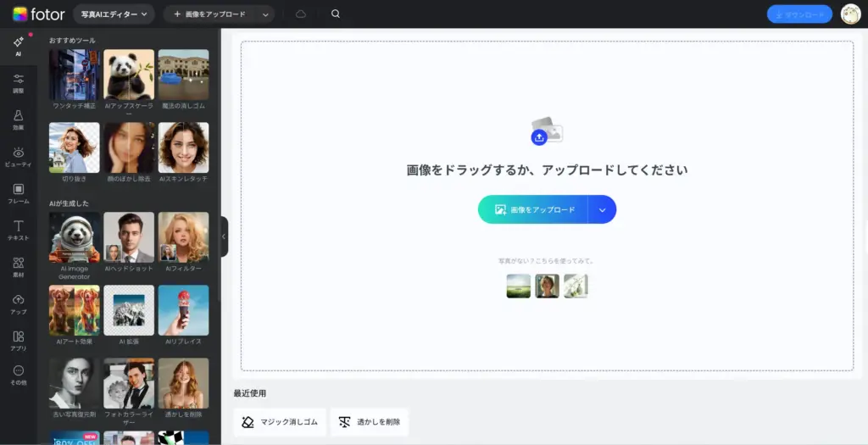Click the 最近使用 label
Image resolution: width=868 pixels, height=445 pixels.
point(250,393)
